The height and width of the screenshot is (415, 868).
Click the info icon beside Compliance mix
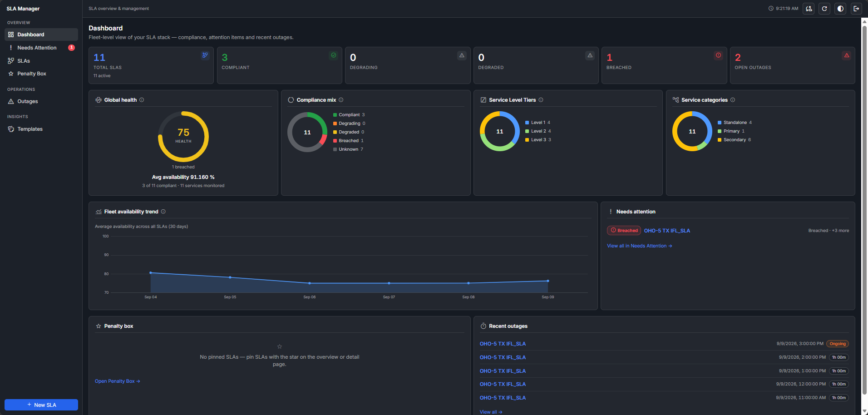pos(341,100)
